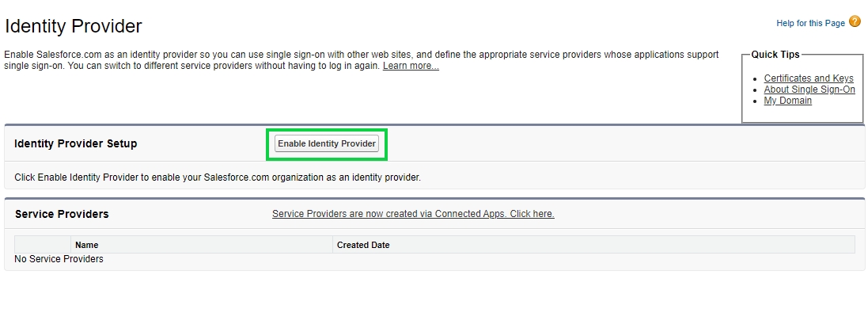This screenshot has height=309, width=868.
Task: Click the introductory paragraph about single sign-on
Action: pos(362,60)
